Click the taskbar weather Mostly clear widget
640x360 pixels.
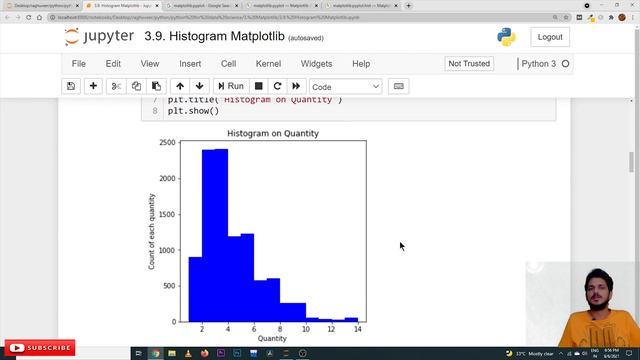pyautogui.click(x=529, y=353)
